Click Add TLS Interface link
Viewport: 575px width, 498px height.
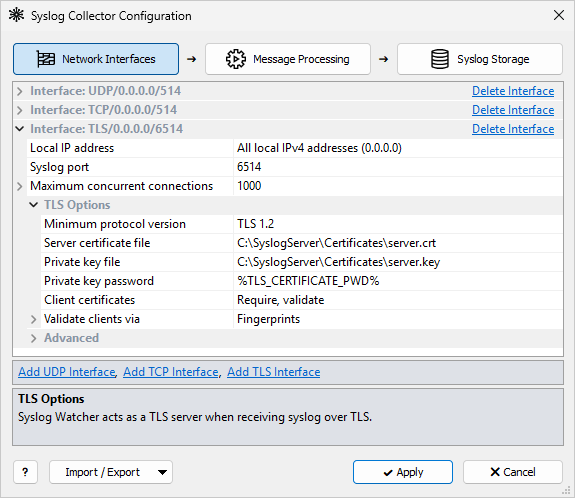point(274,372)
